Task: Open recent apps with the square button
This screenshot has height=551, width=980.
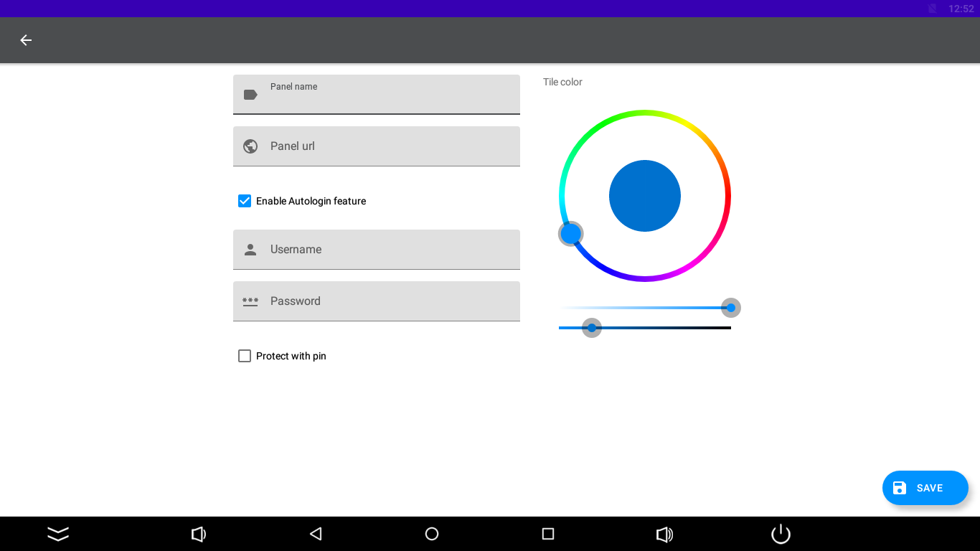Action: 548,534
